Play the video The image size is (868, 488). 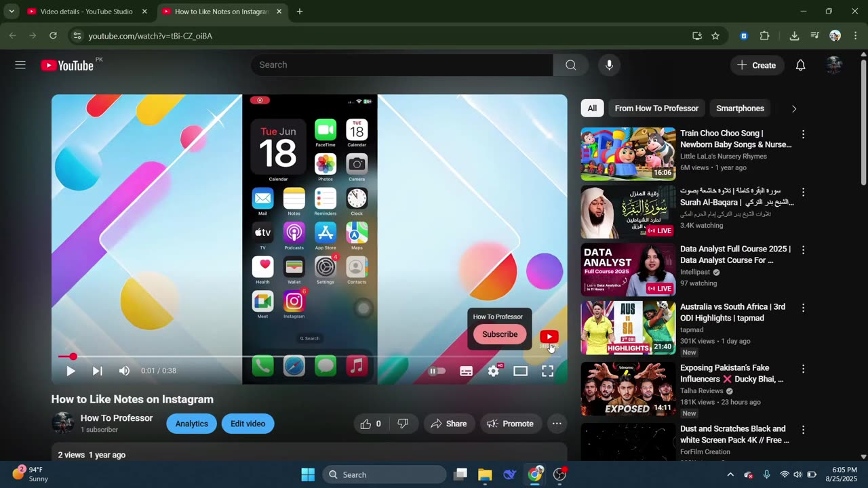click(71, 371)
